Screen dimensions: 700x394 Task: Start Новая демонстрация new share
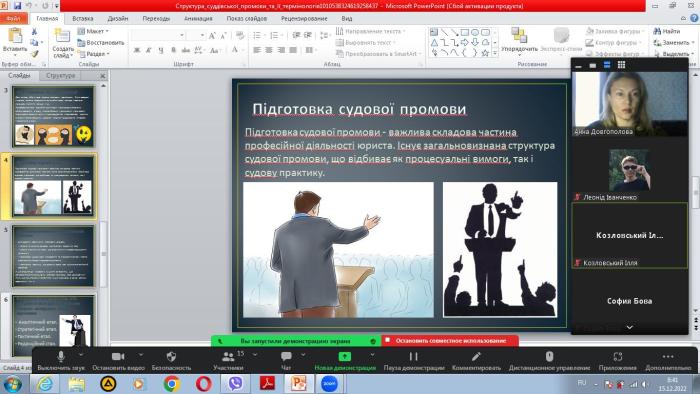(345, 361)
